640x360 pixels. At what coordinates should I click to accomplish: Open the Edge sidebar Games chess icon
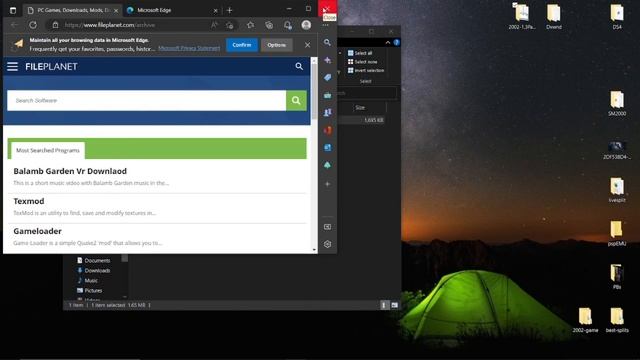(x=327, y=113)
